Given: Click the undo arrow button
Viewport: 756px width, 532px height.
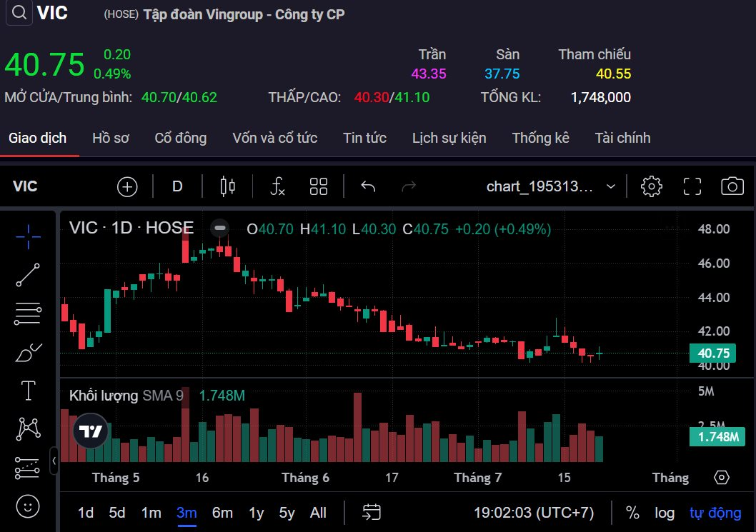Looking at the screenshot, I should point(368,187).
